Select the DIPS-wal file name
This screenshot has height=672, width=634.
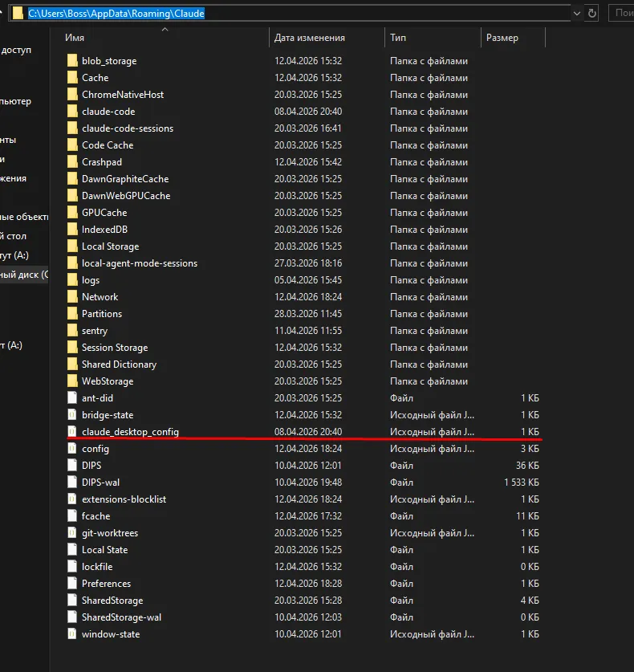tap(100, 483)
